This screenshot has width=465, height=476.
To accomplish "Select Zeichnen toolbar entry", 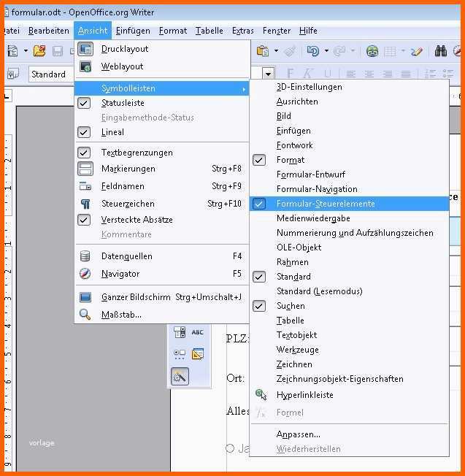I will (349, 364).
